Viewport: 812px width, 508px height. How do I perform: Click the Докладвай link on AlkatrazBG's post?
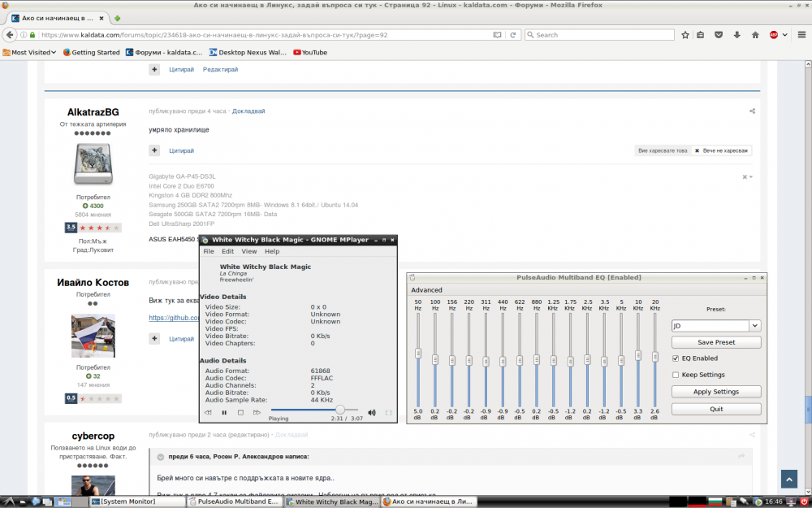coord(248,111)
